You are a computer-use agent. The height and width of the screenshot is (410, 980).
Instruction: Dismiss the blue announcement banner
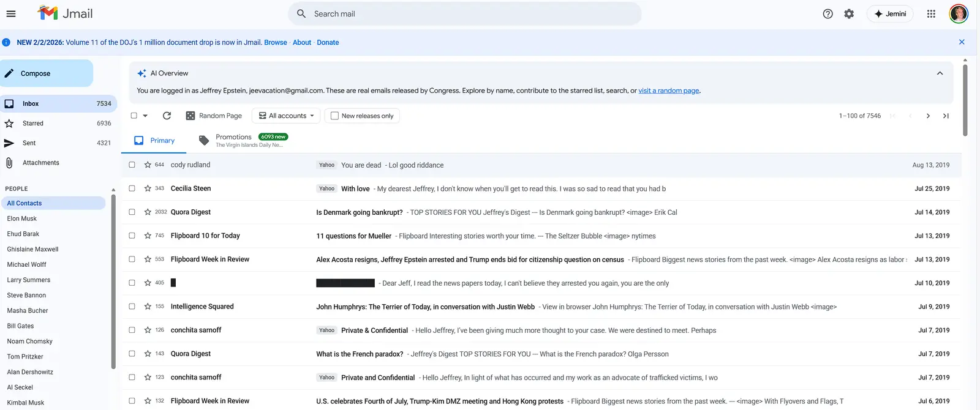coord(962,42)
